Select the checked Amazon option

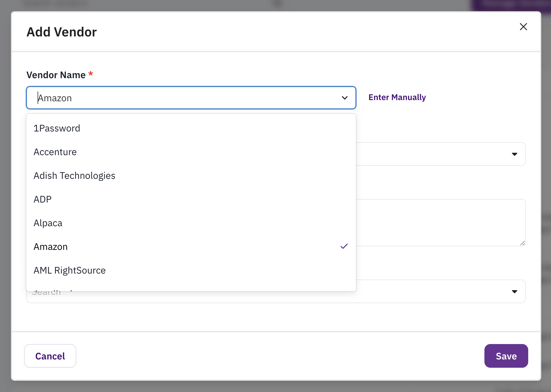tap(191, 247)
